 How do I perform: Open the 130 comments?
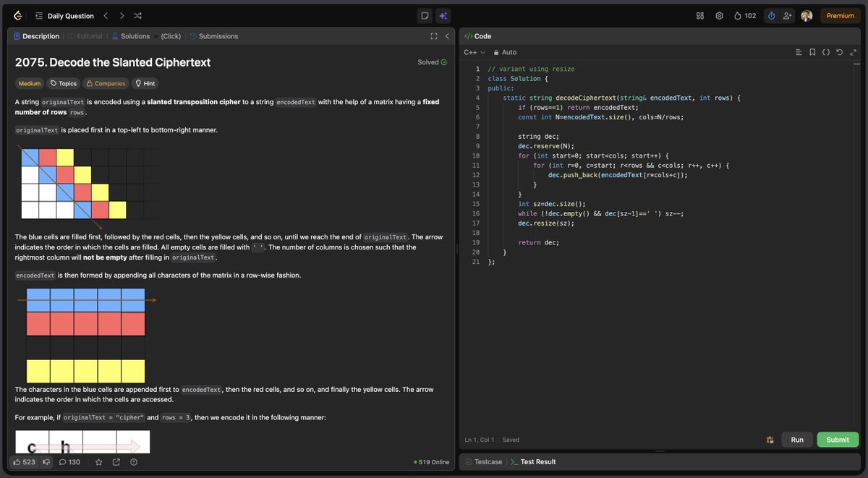coord(69,462)
